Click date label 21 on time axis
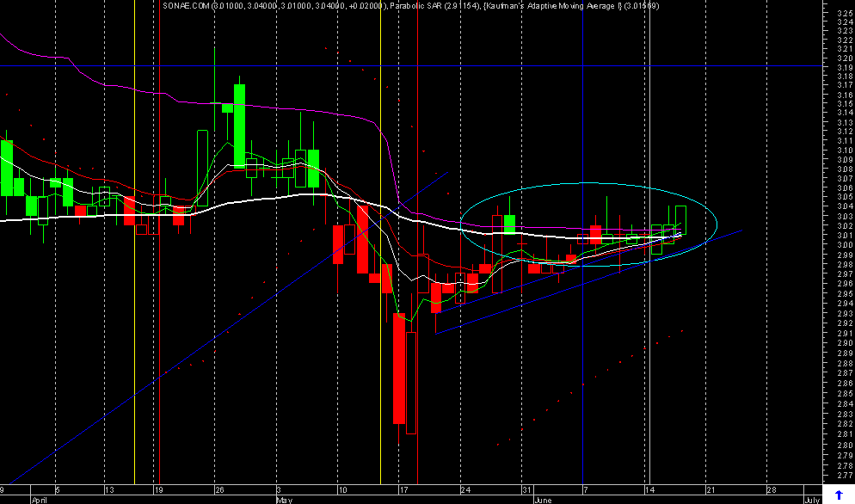 point(710,490)
